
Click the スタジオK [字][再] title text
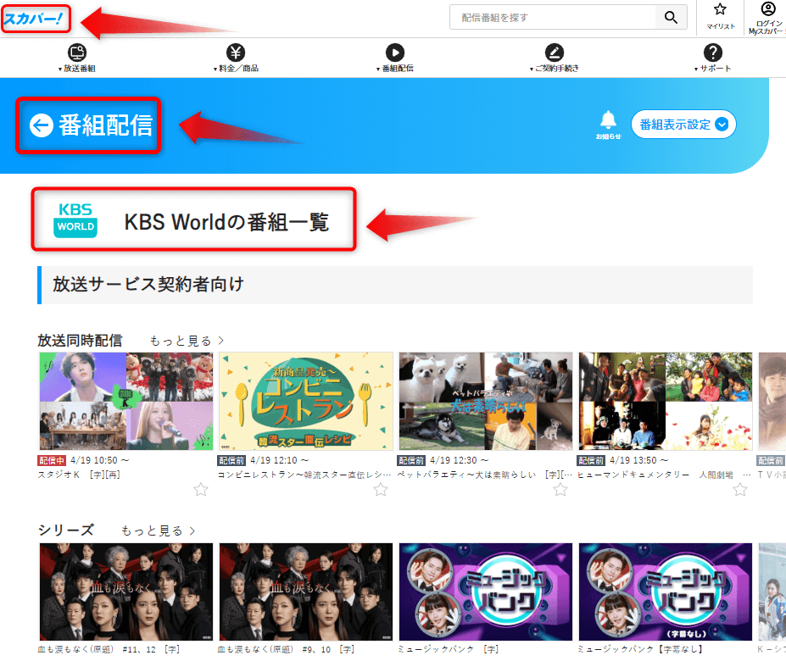tap(79, 475)
